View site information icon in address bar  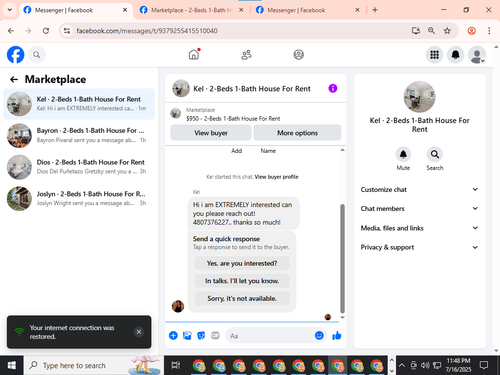tap(67, 31)
